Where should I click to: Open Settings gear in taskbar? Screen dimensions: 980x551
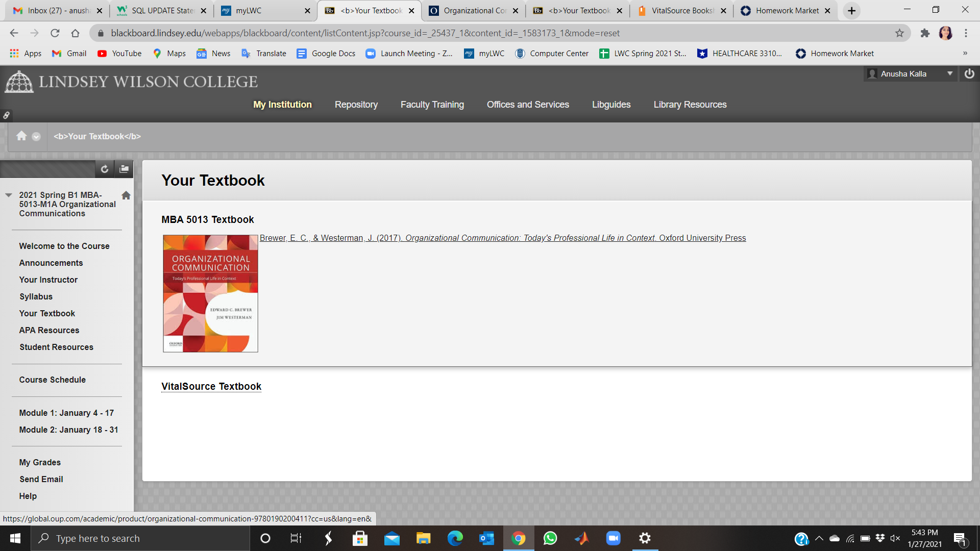coord(645,538)
